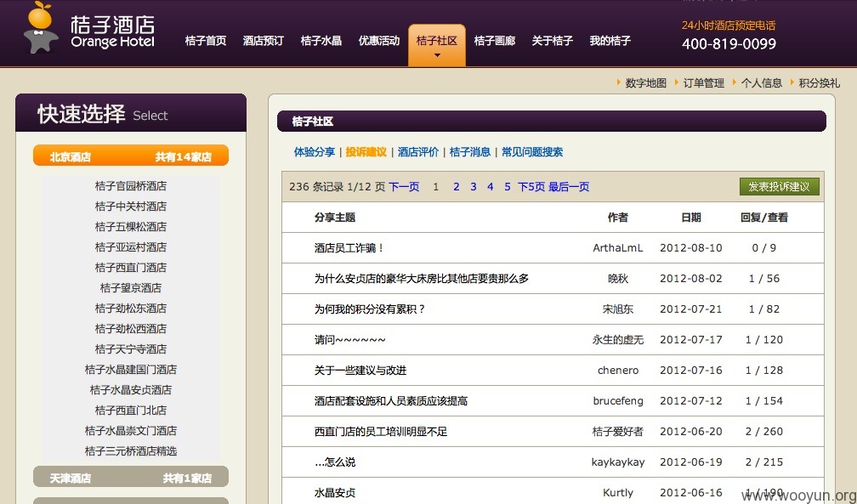Switch to the 投诉建议 tab
Viewport: 857px width, 504px height.
click(366, 152)
